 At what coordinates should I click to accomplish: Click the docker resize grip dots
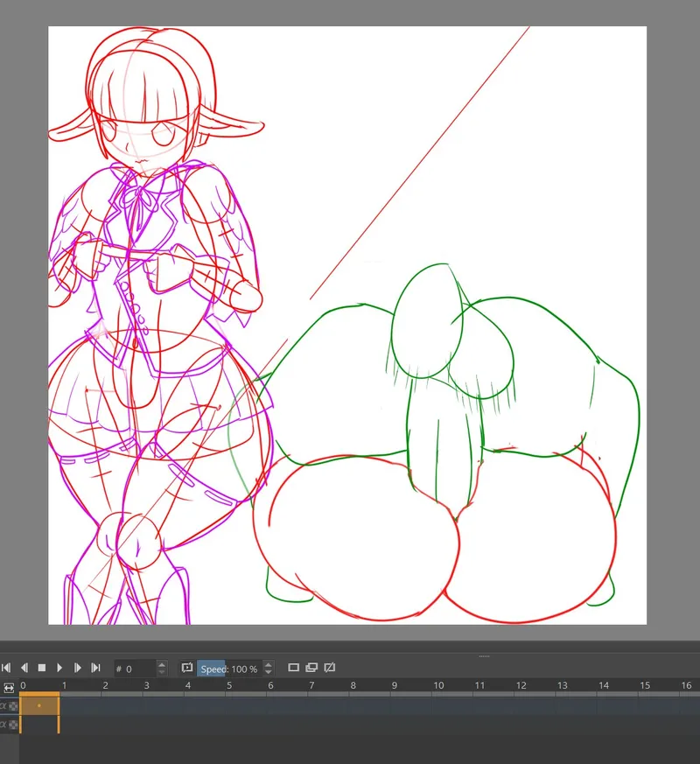[484, 655]
